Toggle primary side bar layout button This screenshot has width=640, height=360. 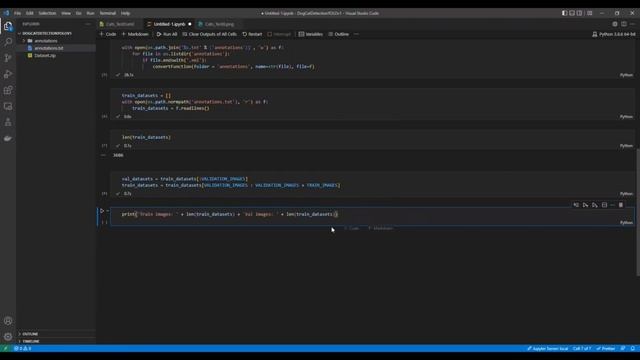coord(564,13)
